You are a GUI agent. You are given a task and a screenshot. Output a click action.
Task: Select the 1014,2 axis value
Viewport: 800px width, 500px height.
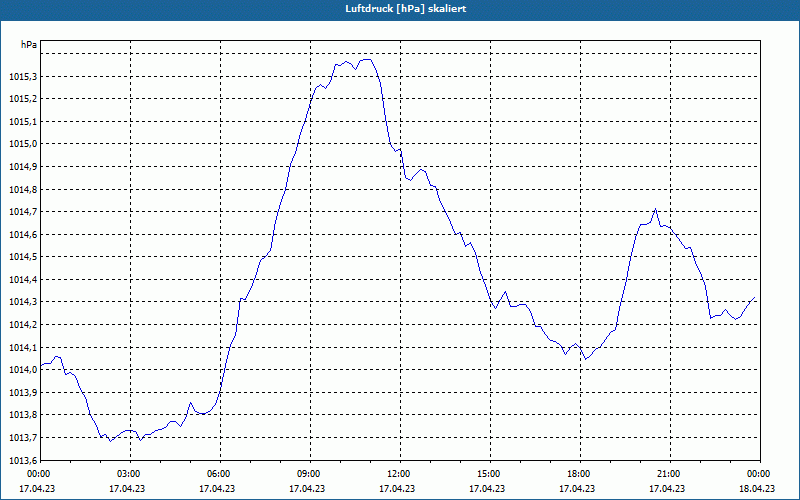point(23,324)
